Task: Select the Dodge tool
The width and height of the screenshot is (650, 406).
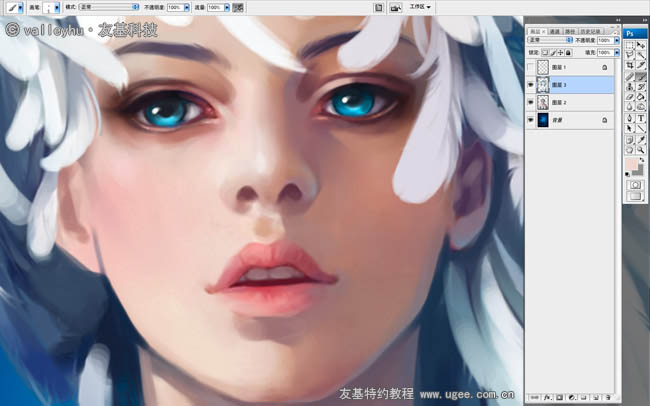Action: (x=640, y=107)
